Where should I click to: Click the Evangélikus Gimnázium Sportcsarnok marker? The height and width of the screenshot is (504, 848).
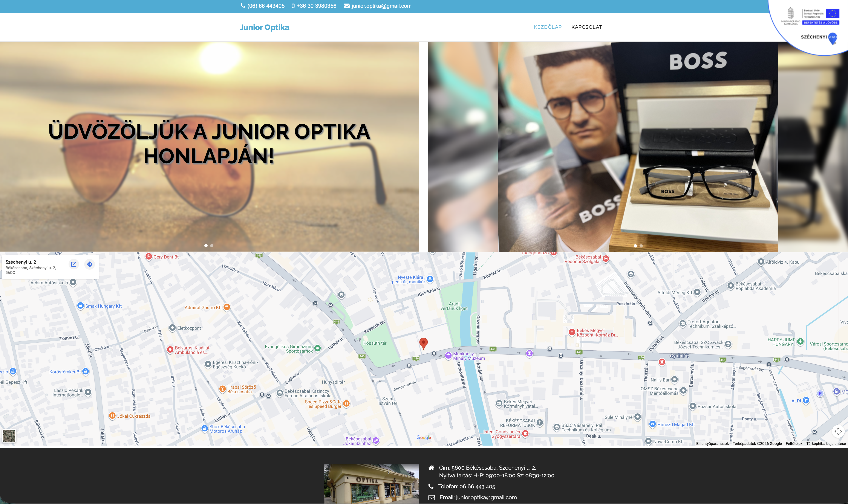(317, 348)
